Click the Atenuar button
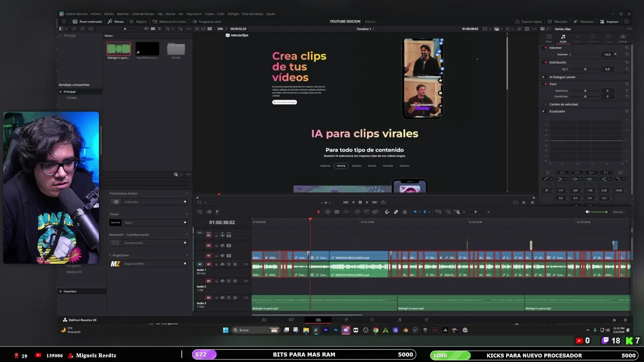 tap(618, 212)
